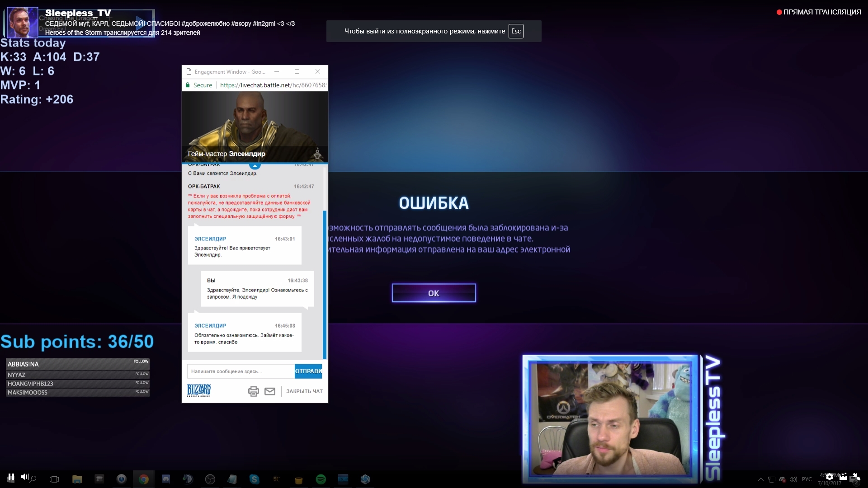Click the chat window vertical scrollbar
Image resolution: width=868 pixels, height=488 pixels.
325,285
